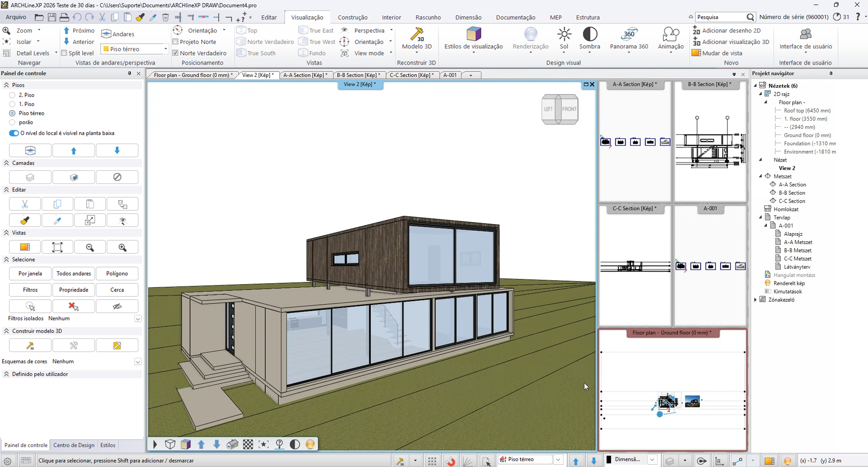Click the Propriedade button
Image resolution: width=868 pixels, height=467 pixels.
tap(74, 290)
